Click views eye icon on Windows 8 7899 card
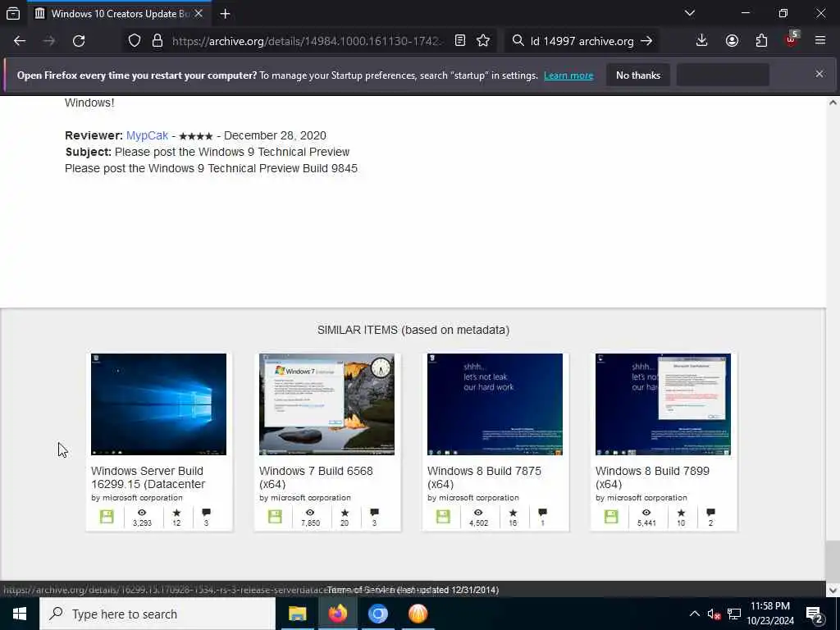Screen dimensions: 840x630 [x=646, y=513]
